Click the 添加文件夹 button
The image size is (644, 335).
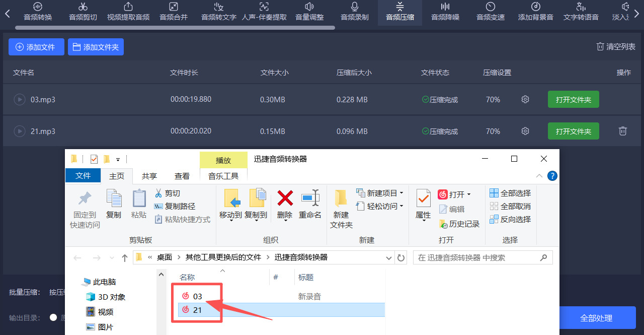coord(96,47)
